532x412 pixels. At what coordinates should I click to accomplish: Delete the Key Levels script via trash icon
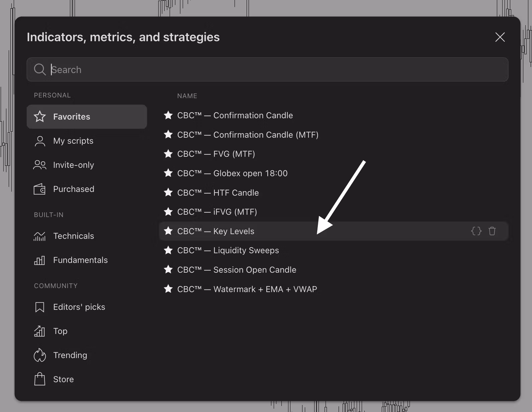tap(492, 231)
